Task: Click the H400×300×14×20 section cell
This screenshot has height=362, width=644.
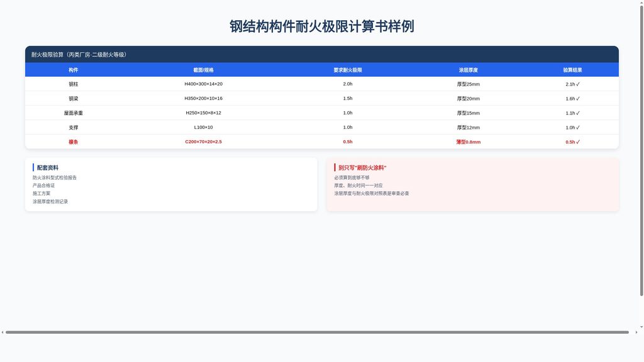Action: coord(203,84)
